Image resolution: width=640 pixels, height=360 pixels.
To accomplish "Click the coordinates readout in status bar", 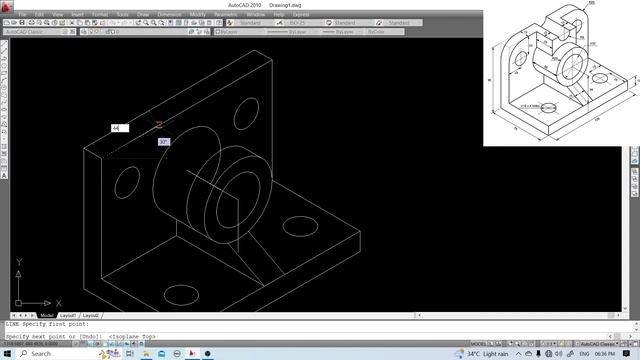I will 31,344.
